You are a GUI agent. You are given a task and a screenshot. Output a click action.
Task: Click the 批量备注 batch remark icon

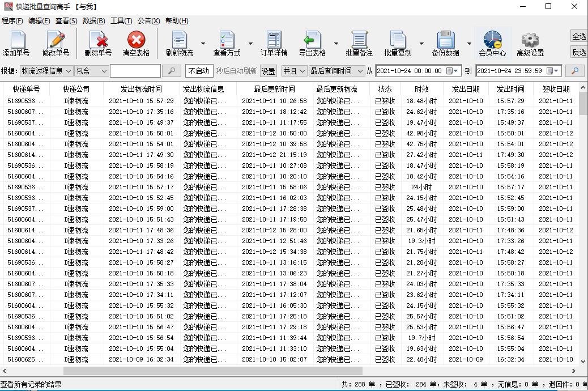point(360,43)
